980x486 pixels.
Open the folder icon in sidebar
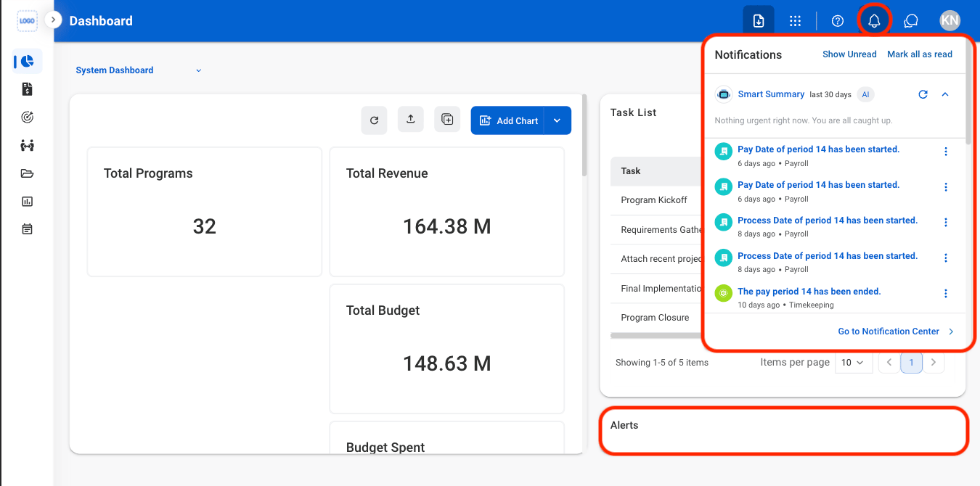pos(28,173)
